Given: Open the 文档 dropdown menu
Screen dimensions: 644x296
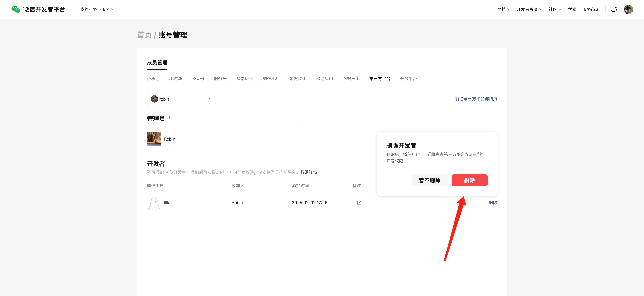Looking at the screenshot, I should (503, 9).
